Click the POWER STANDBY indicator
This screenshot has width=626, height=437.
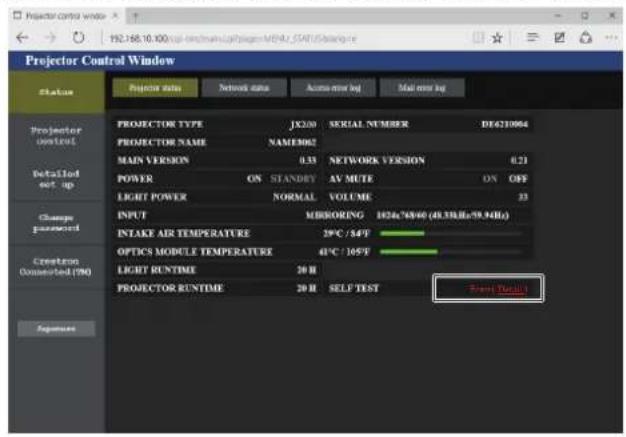point(293,179)
